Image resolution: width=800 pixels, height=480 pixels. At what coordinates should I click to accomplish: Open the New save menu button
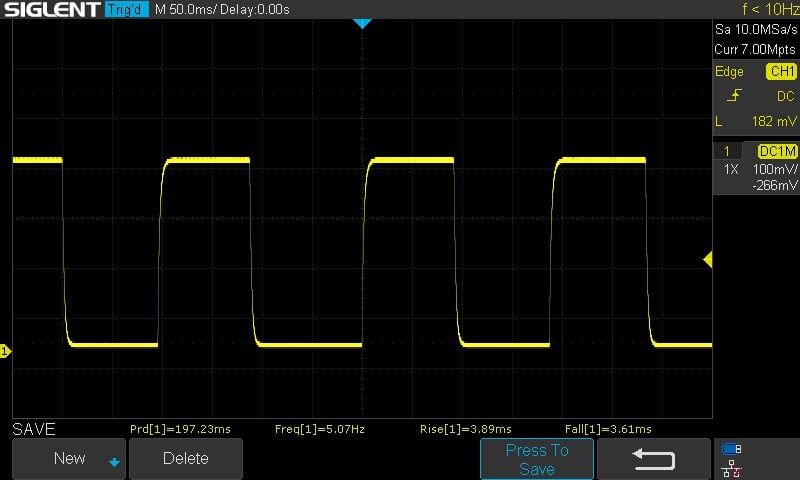click(69, 459)
